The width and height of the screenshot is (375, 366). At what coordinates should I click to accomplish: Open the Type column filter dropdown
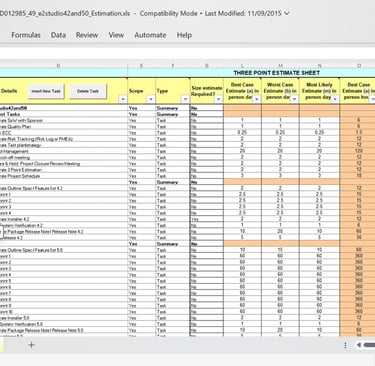pos(185,99)
